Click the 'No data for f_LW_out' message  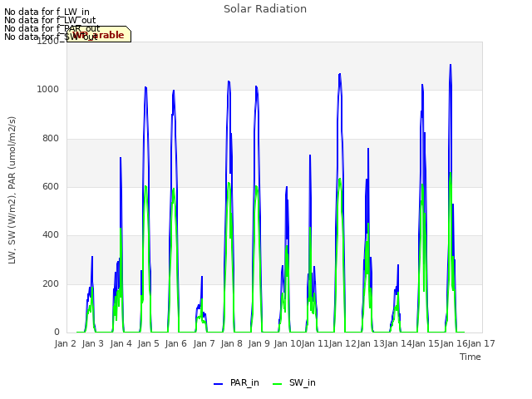[x=50, y=20]
